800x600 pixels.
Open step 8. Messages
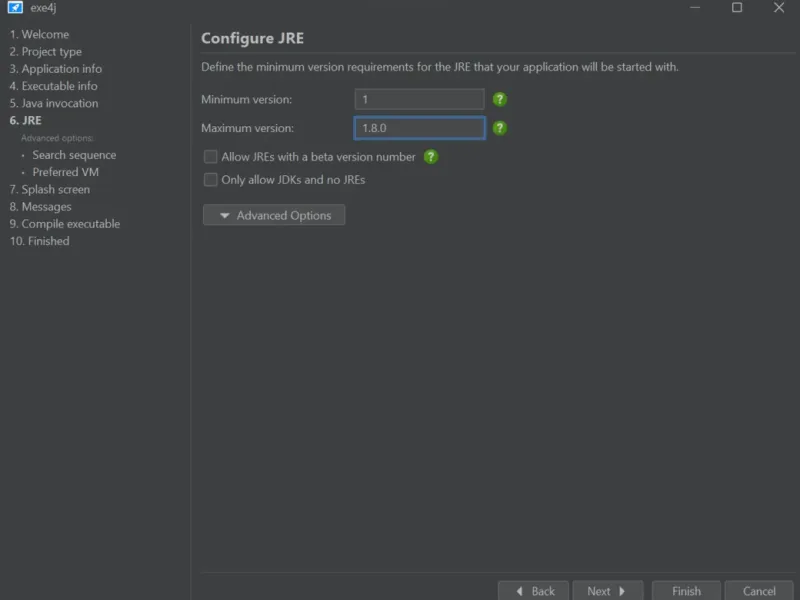point(40,207)
